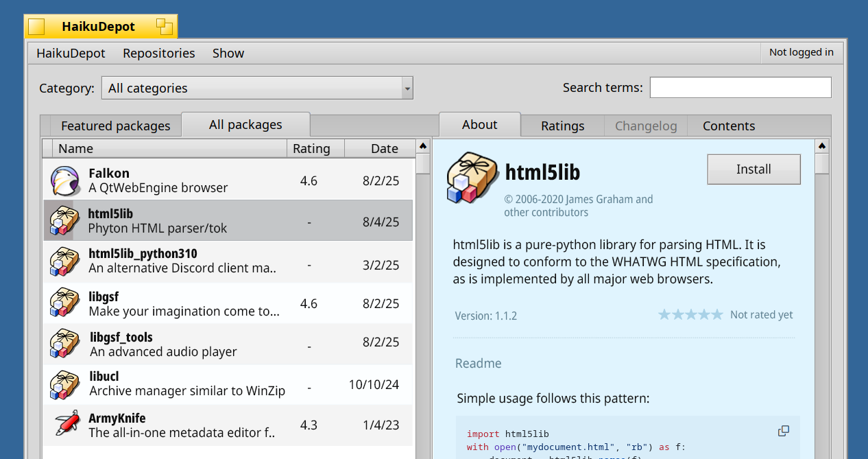Select the Falkon package name
This screenshot has width=868, height=459.
click(109, 174)
